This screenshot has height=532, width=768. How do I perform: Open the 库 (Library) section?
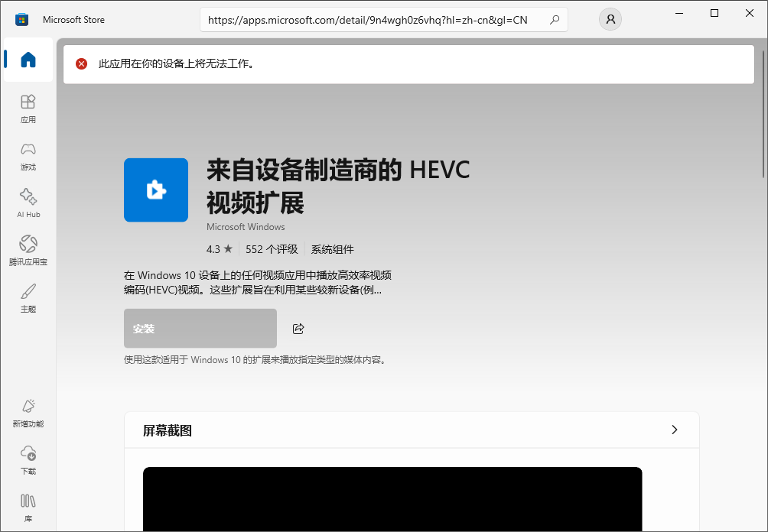28,508
